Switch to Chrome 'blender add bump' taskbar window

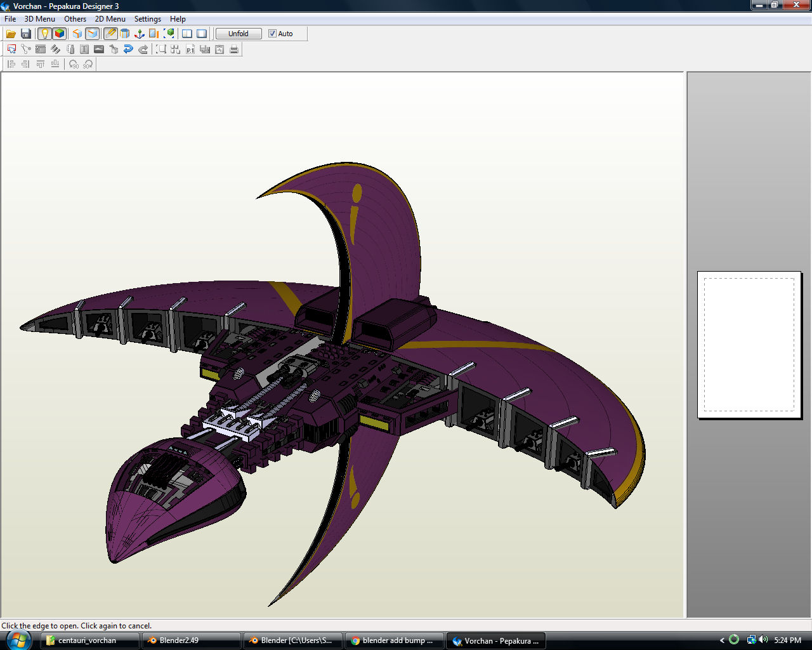click(394, 640)
